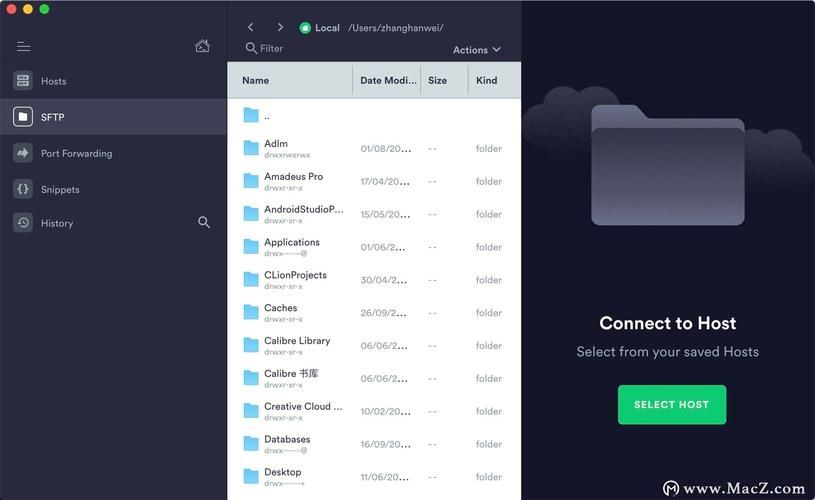Image resolution: width=815 pixels, height=500 pixels.
Task: Select the Databases name
Action: pyautogui.click(x=287, y=439)
